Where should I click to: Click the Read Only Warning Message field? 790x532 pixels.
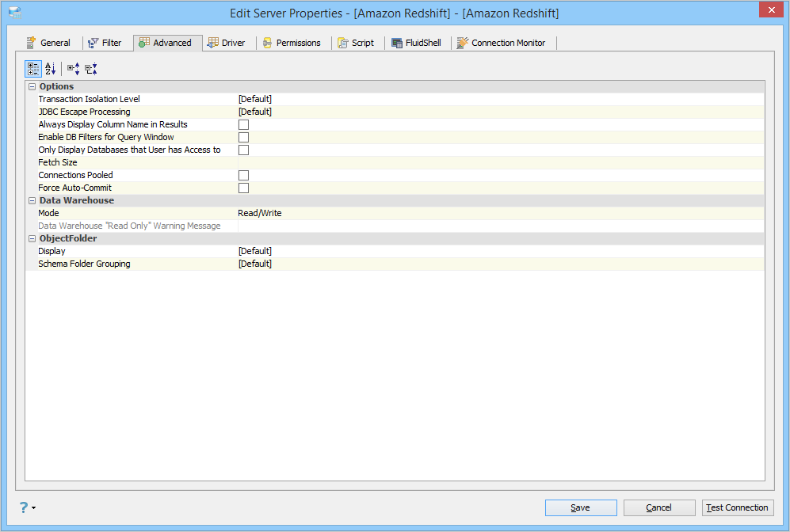(x=501, y=226)
